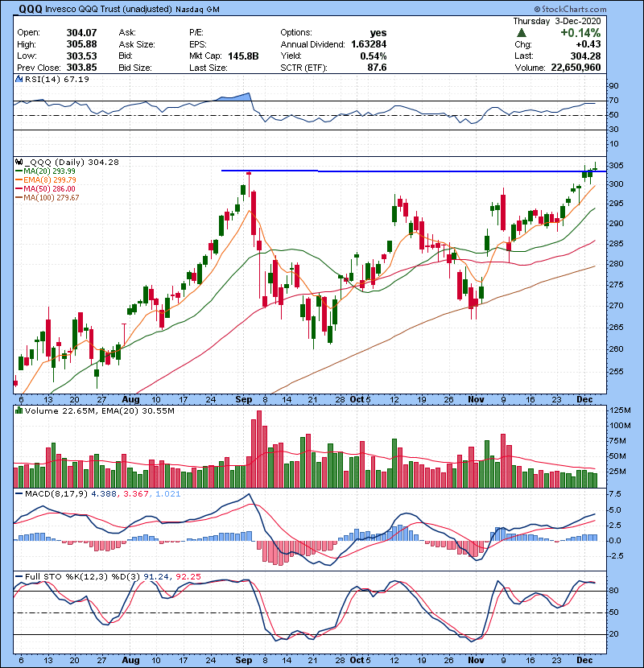
Task: Click the 'Invesco QQQ Trust (unadjusted)' name
Action: pyautogui.click(x=108, y=10)
